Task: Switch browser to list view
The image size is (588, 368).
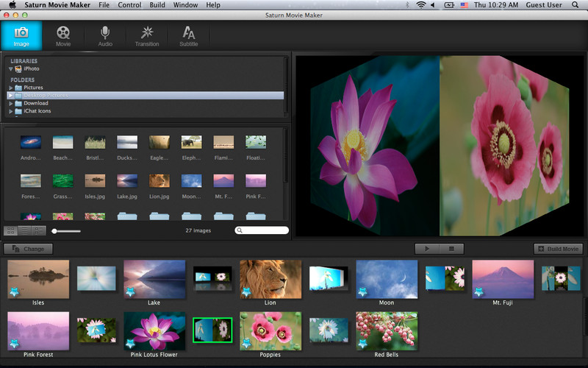Action: tap(24, 230)
